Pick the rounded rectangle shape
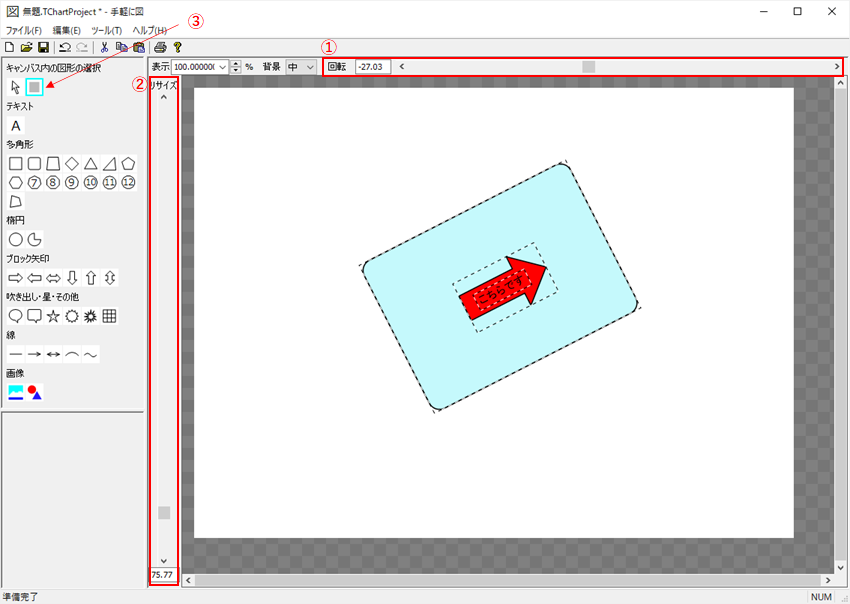Image resolution: width=850 pixels, height=604 pixels. pyautogui.click(x=34, y=163)
